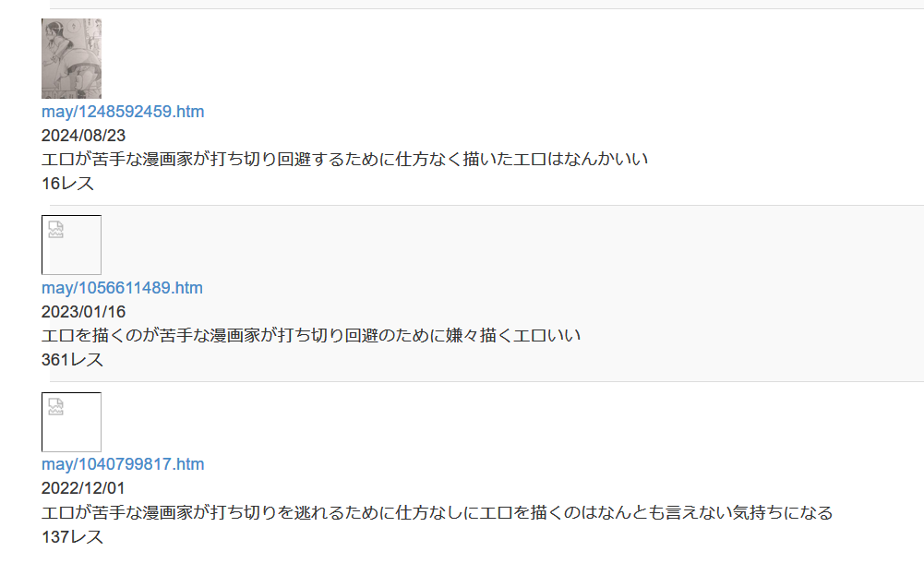Click the broken image icon above may/1056611489.htm
The image size is (924, 587).
point(56,229)
